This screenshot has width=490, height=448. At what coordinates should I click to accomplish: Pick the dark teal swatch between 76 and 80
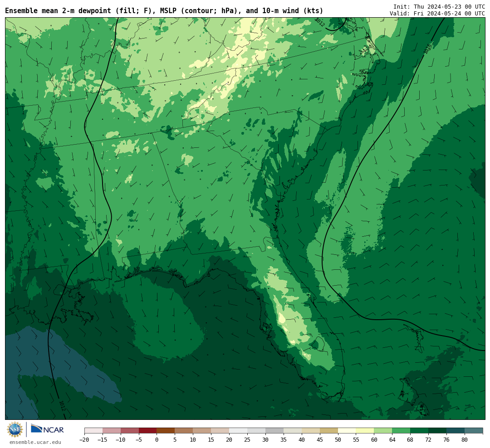tap(456, 431)
